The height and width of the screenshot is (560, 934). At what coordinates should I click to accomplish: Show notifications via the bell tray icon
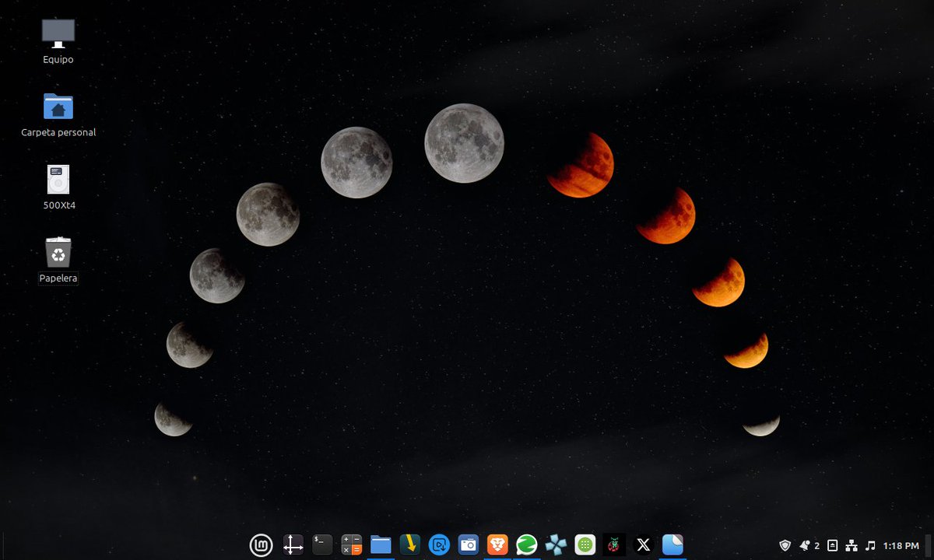804,544
